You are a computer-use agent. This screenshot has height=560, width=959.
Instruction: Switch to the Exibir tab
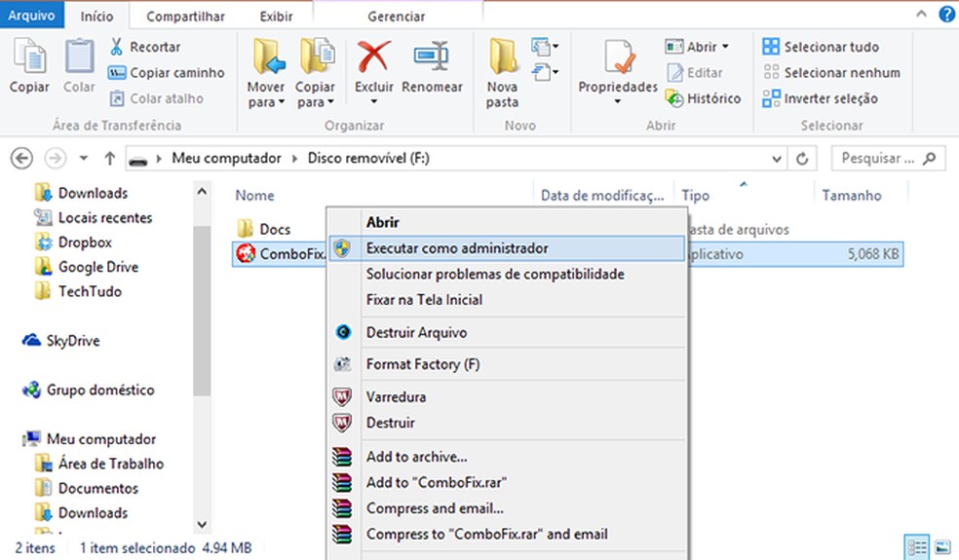click(276, 16)
